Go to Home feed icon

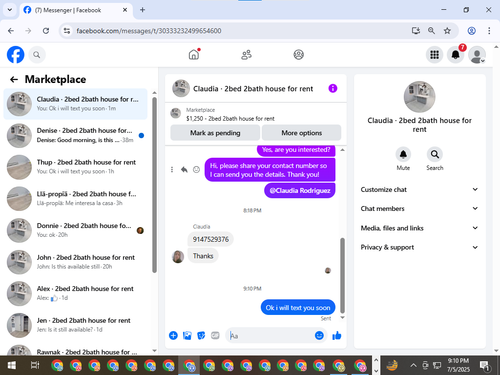(194, 54)
